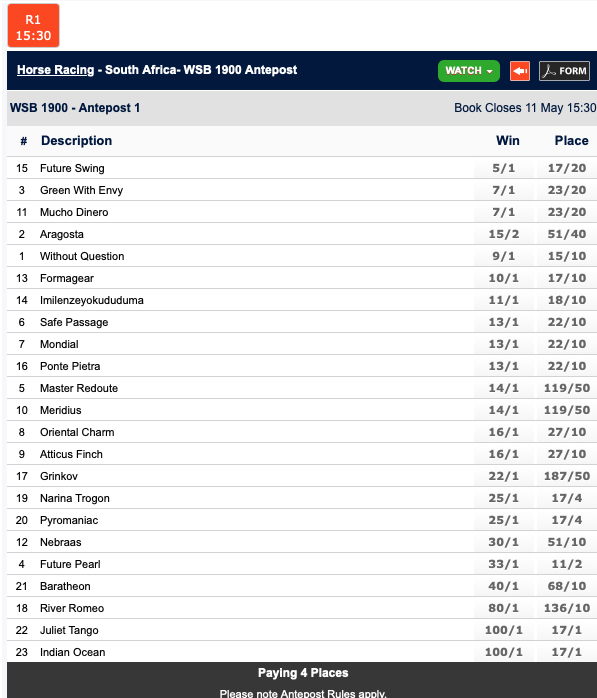597x698 pixels.
Task: Expand the green WATCH dropdown
Action: (469, 71)
